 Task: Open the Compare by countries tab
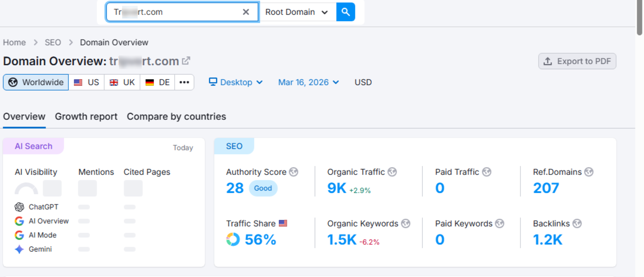[x=176, y=116]
